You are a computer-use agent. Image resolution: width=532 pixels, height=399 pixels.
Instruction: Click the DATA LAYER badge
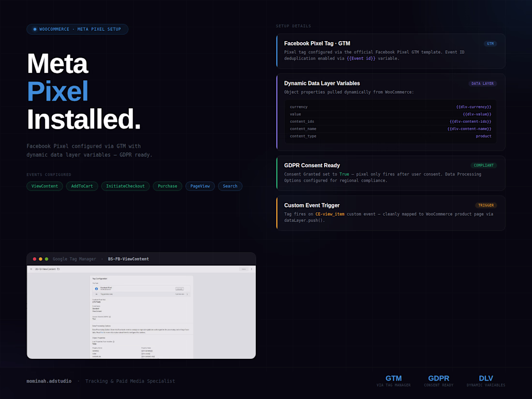coord(483,84)
